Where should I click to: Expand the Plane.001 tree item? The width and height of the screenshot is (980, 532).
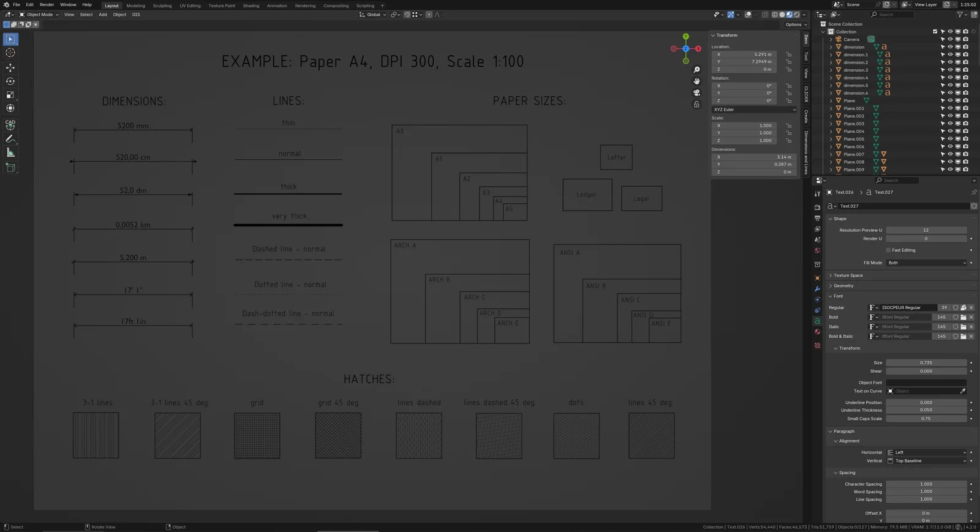831,108
